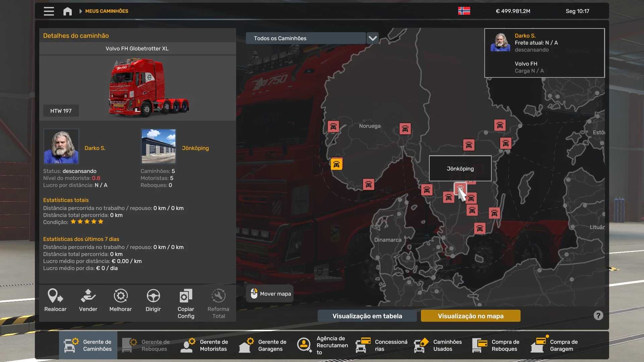Open the Gerente de Motoristas tab
Image resolution: width=644 pixels, height=362 pixels.
coord(205,345)
